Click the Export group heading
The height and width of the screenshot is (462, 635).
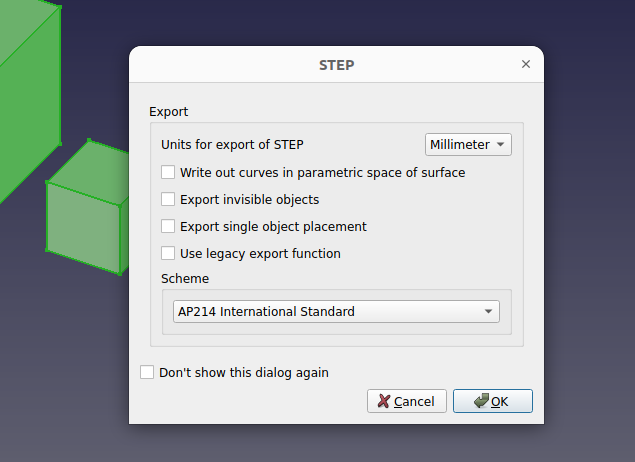(x=168, y=112)
